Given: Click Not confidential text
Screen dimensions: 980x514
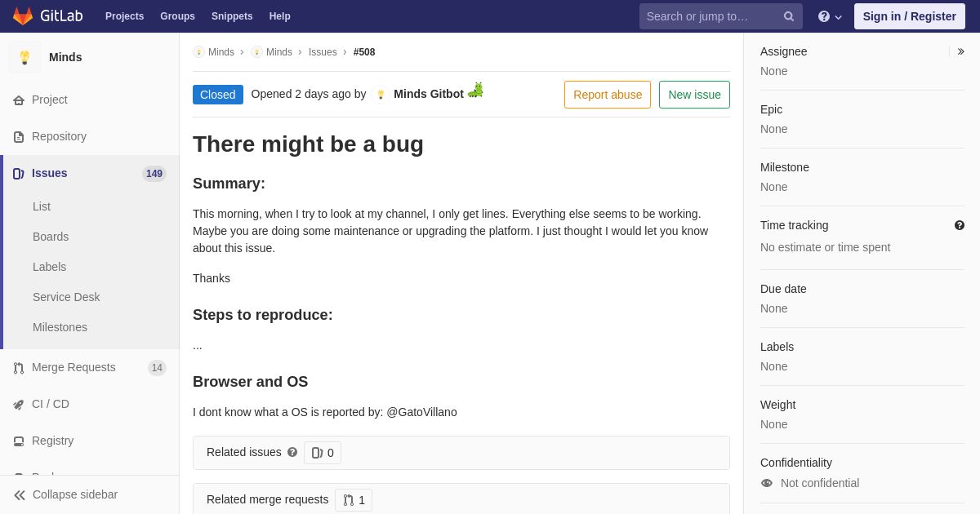Looking at the screenshot, I should click(820, 483).
